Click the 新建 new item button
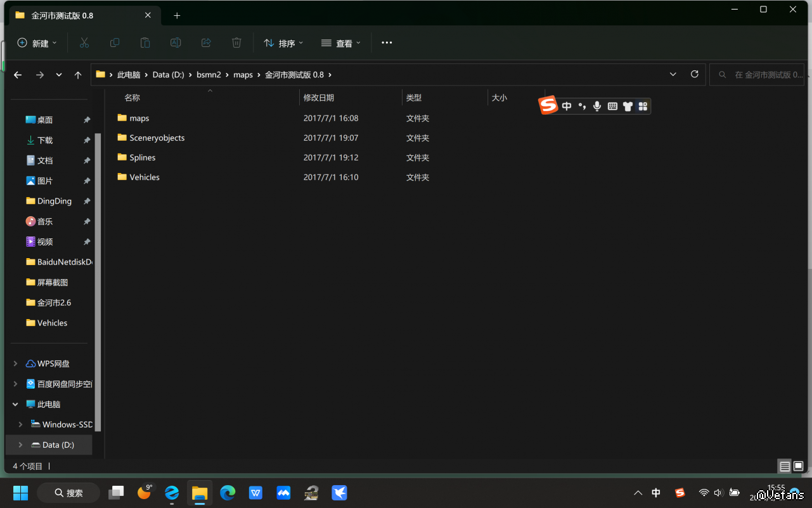The height and width of the screenshot is (508, 812). (37, 43)
